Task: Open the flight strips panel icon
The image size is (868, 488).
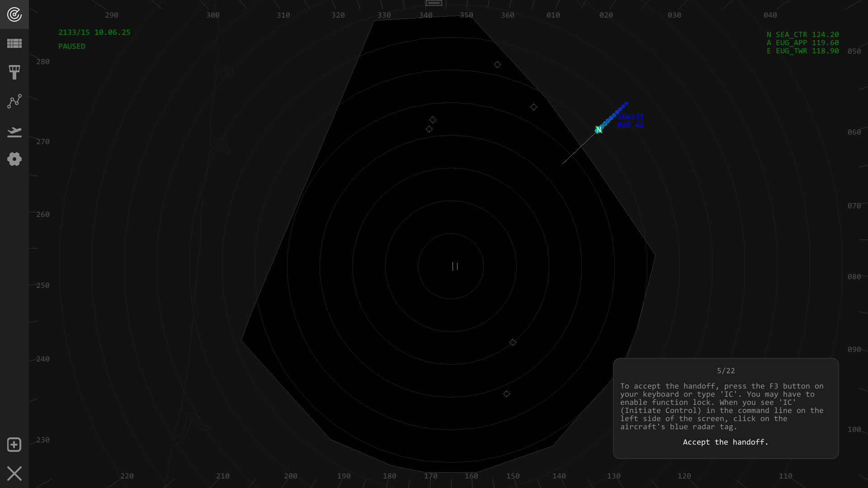Action: tap(14, 43)
